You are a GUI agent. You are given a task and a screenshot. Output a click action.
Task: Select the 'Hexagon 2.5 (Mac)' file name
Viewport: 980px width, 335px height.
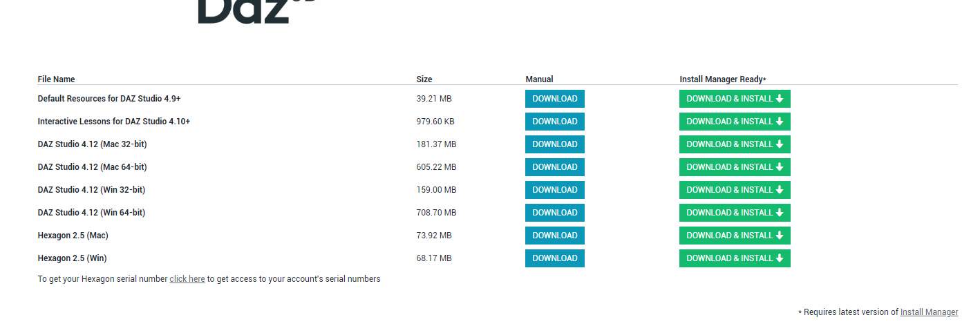73,236
